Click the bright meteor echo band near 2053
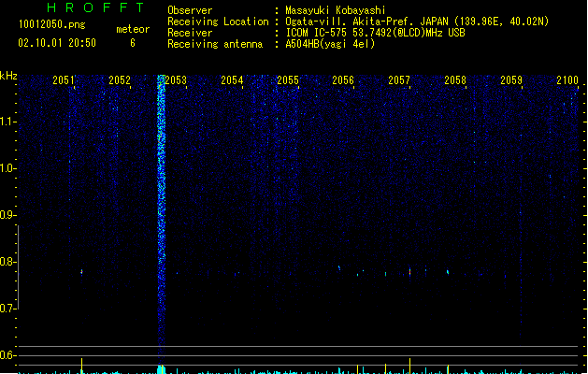Image resolution: width=588 pixels, height=374 pixels. [x=161, y=218]
